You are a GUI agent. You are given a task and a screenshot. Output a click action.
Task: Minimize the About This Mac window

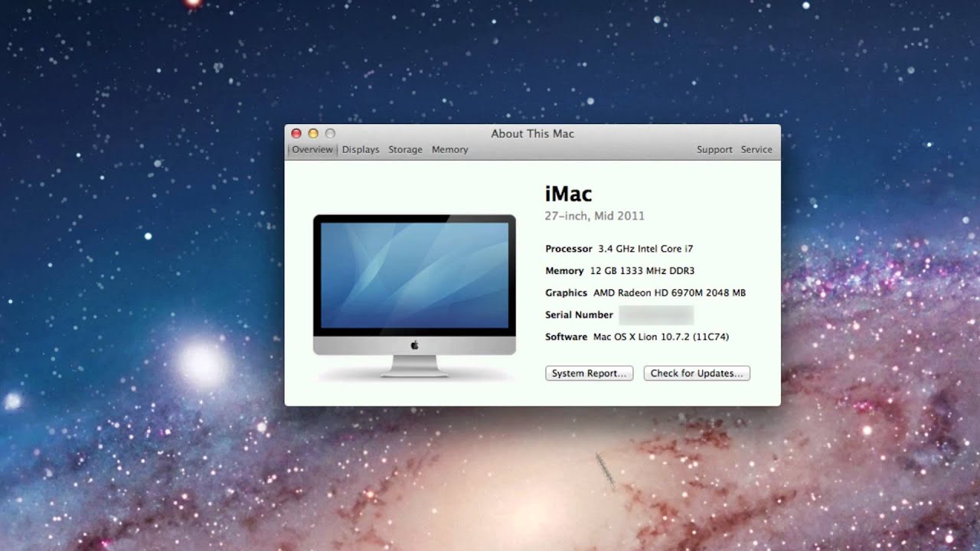313,134
